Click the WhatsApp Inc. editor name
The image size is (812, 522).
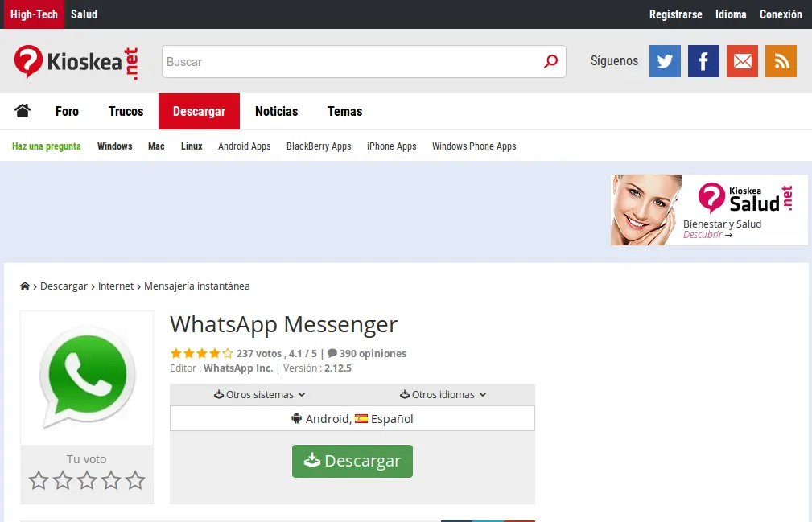(x=238, y=368)
